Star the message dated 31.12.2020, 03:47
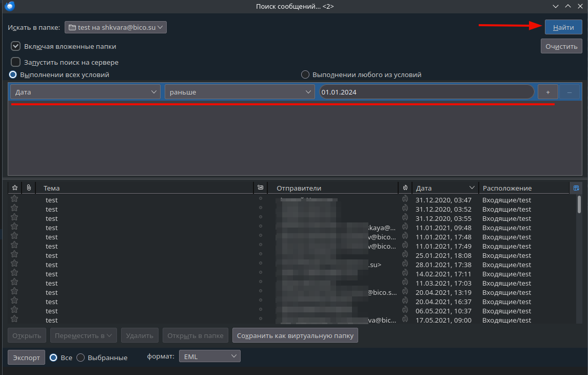This screenshot has width=588, height=375. (x=14, y=199)
